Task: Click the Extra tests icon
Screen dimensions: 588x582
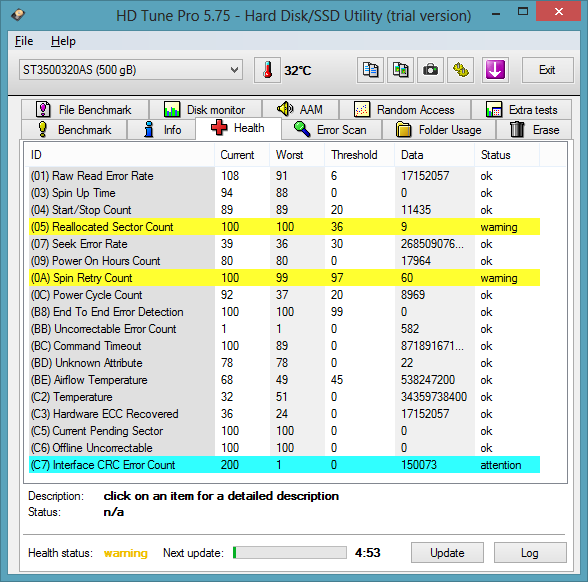Action: pyautogui.click(x=494, y=110)
